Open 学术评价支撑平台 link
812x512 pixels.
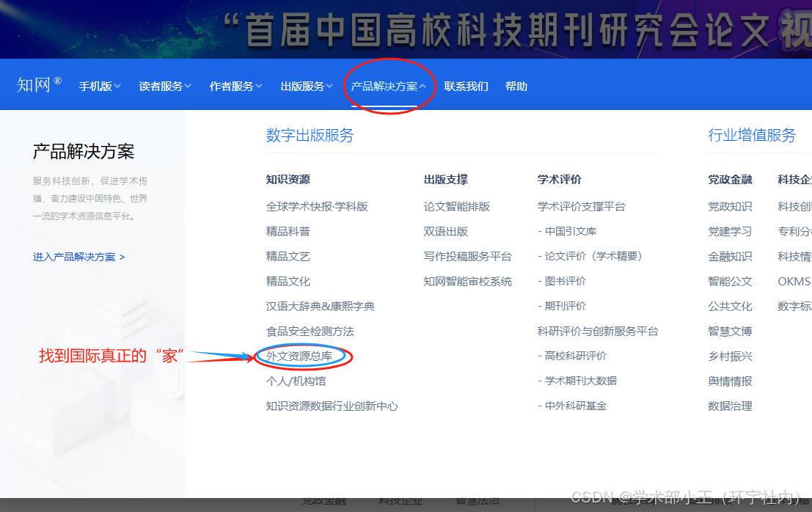pos(582,207)
